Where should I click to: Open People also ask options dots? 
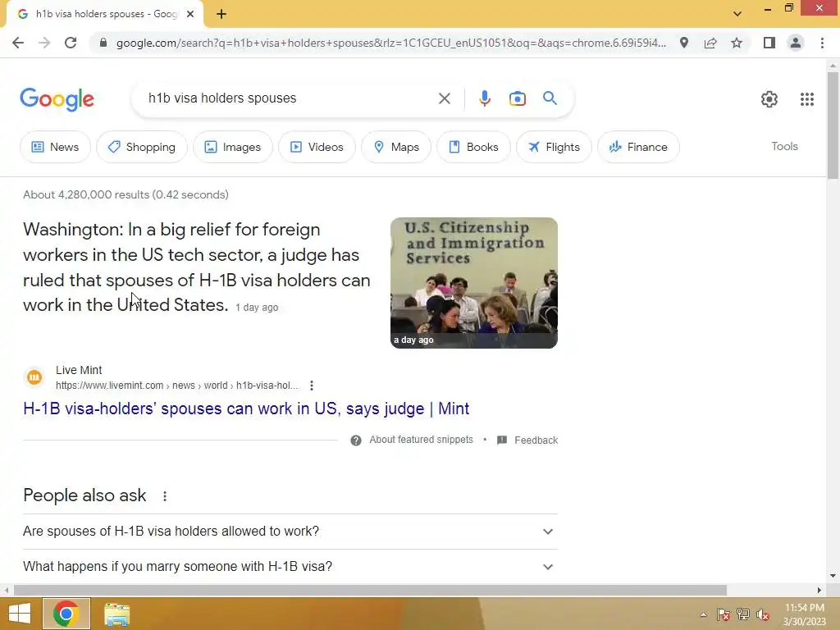[x=164, y=496]
